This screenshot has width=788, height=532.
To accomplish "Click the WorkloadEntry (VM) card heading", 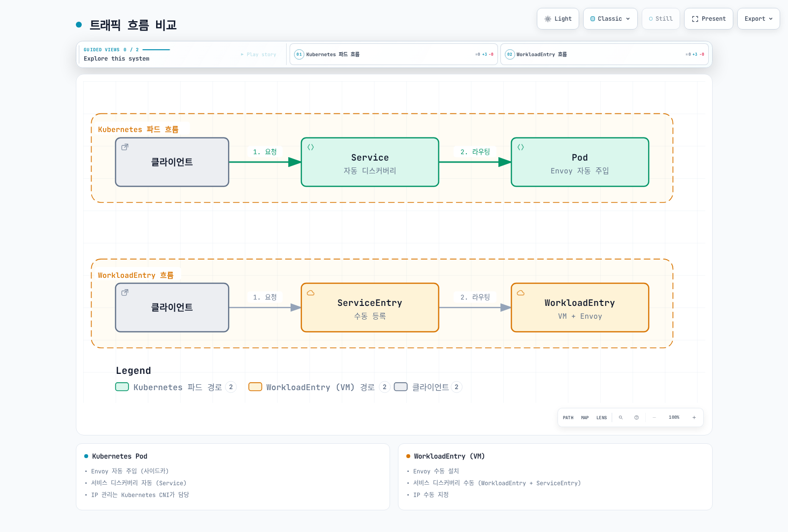I will (x=449, y=457).
